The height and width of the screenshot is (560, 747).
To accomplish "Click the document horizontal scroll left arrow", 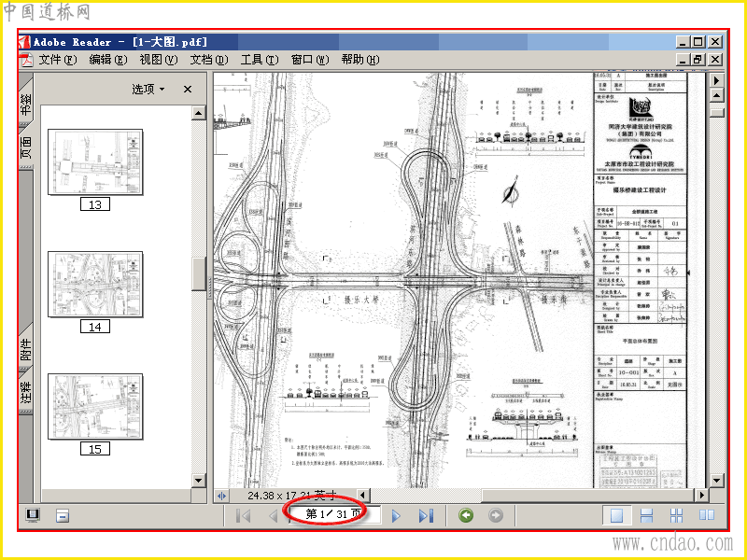I will (x=363, y=496).
